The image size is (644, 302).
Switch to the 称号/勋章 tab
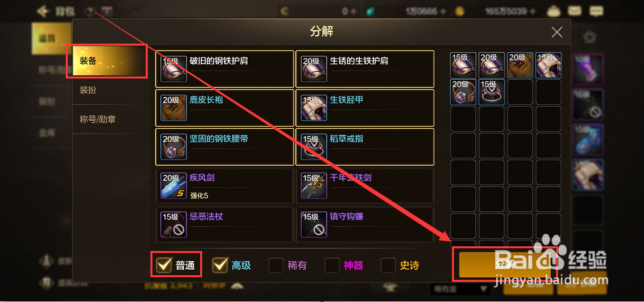tap(109, 119)
